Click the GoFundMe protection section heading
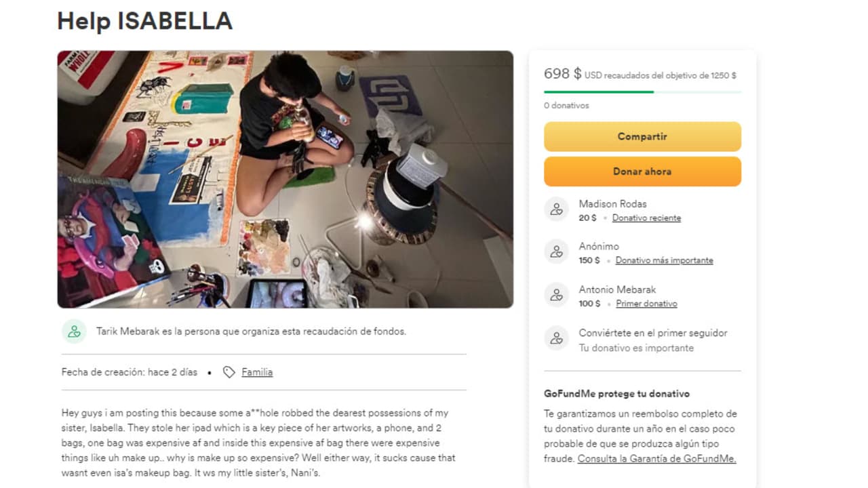Image resolution: width=868 pixels, height=488 pixels. 616,393
